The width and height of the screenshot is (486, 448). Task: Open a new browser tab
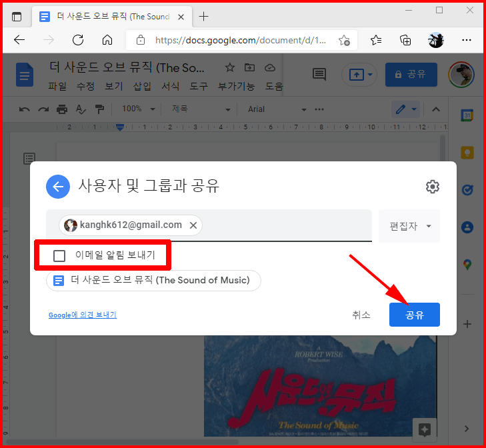[203, 17]
